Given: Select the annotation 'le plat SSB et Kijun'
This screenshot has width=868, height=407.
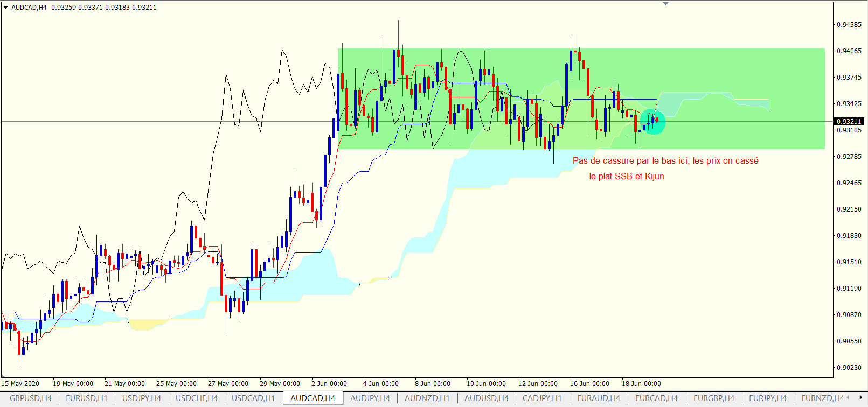Looking at the screenshot, I should [627, 176].
